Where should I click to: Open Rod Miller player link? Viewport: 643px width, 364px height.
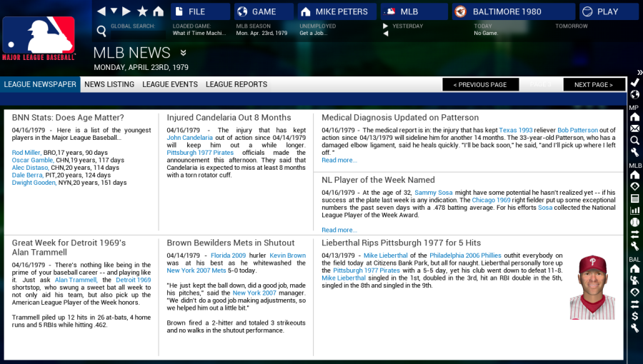pyautogui.click(x=26, y=153)
